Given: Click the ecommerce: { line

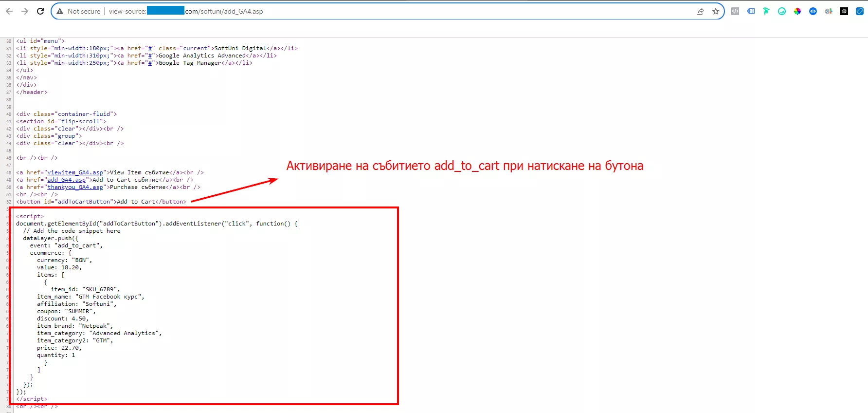Looking at the screenshot, I should tap(51, 253).
